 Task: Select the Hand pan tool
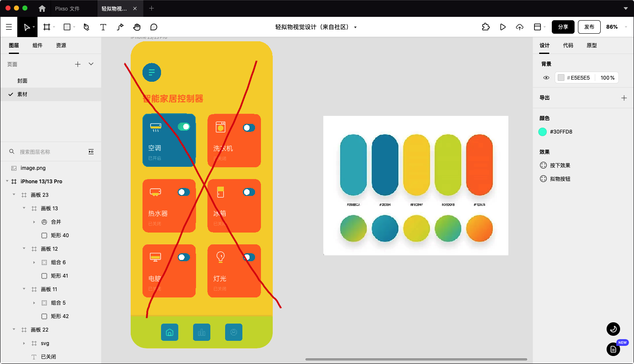(x=137, y=27)
